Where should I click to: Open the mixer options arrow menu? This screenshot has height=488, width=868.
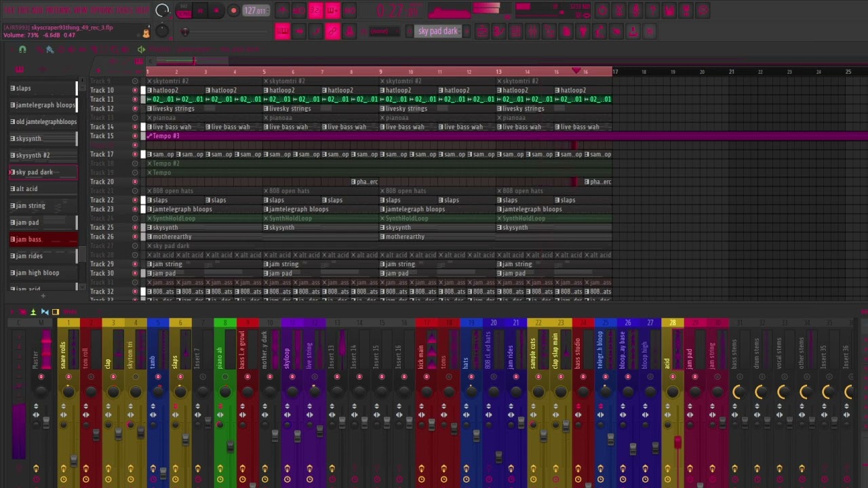click(12, 312)
